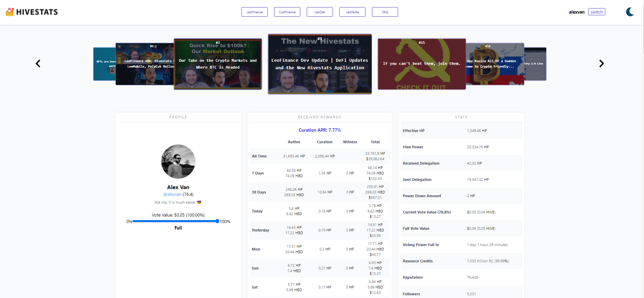Toggle dark mode with the moon icon
Screen dimensions: 644x298
630,12
